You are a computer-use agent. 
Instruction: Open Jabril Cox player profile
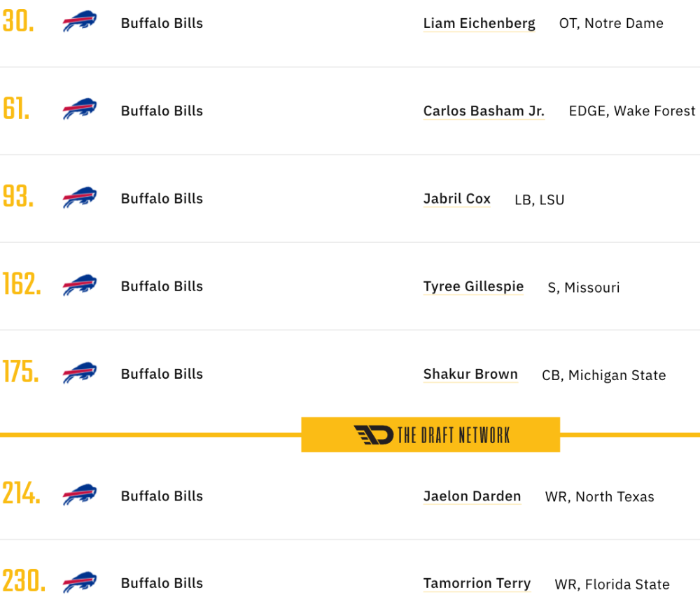click(x=456, y=199)
